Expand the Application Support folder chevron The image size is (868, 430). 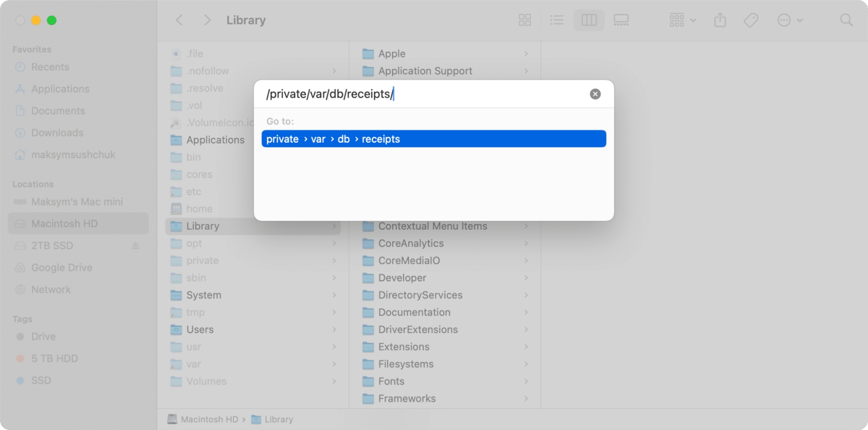pyautogui.click(x=526, y=71)
